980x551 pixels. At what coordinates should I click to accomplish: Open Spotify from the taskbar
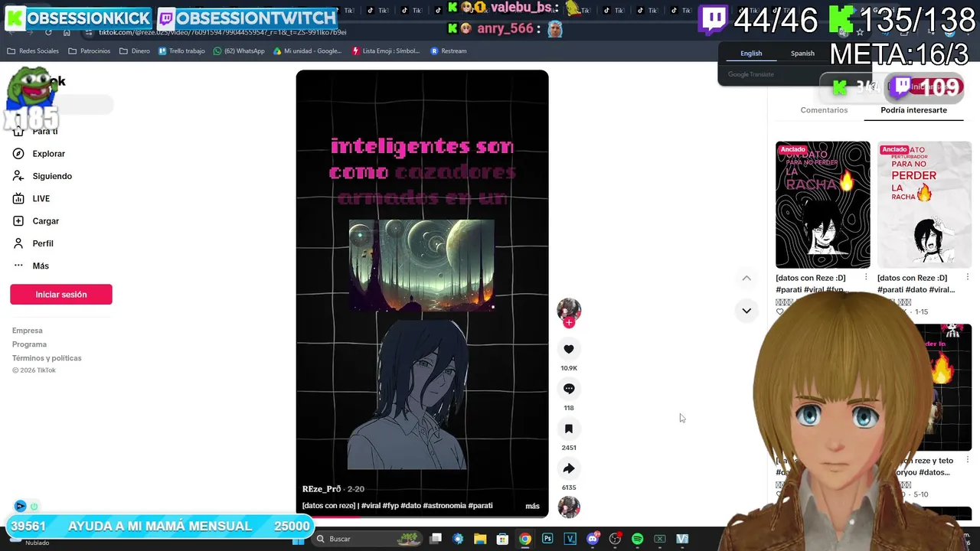[x=637, y=539]
